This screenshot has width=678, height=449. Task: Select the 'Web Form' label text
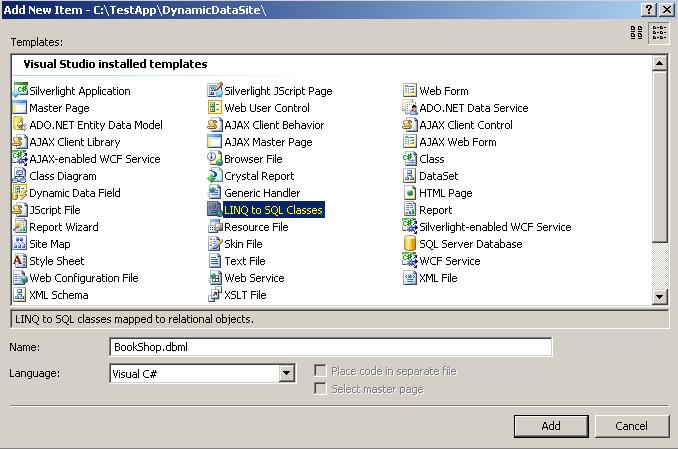pyautogui.click(x=444, y=91)
